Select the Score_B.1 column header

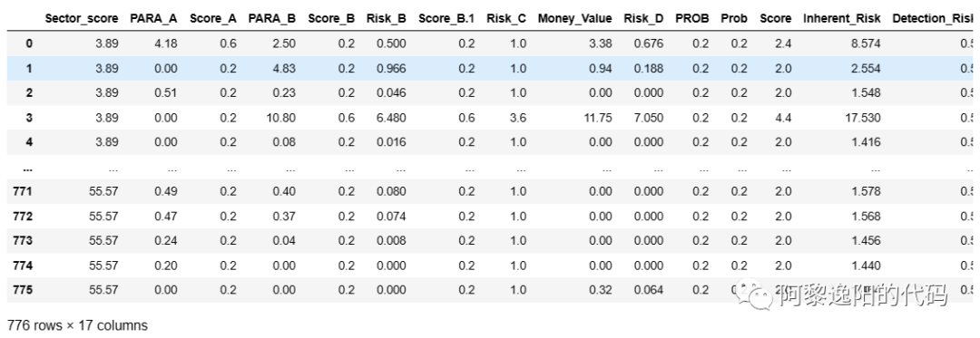point(446,19)
